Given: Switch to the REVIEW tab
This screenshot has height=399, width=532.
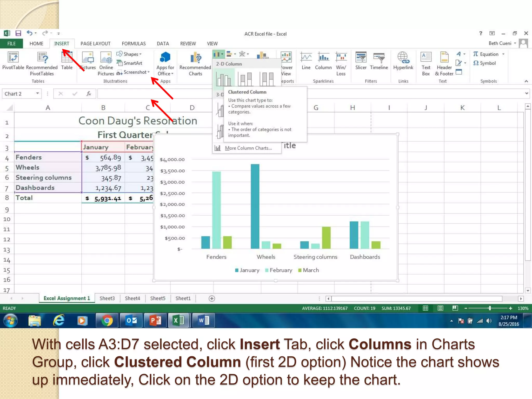Looking at the screenshot, I should [188, 44].
